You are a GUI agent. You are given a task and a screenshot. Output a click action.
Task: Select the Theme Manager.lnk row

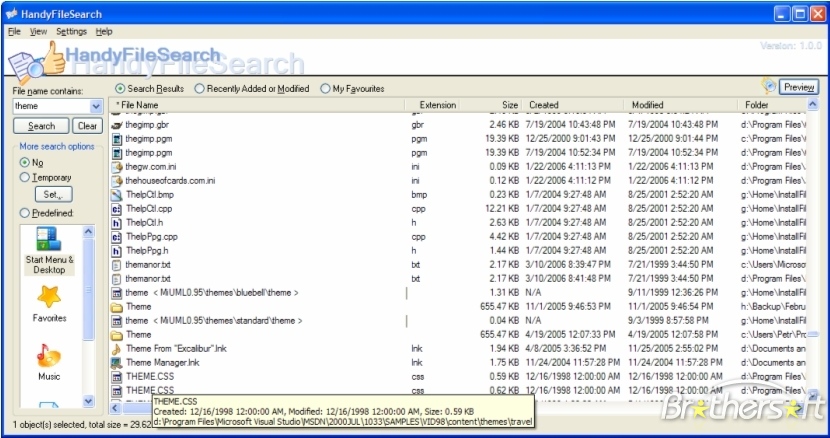[x=458, y=363]
